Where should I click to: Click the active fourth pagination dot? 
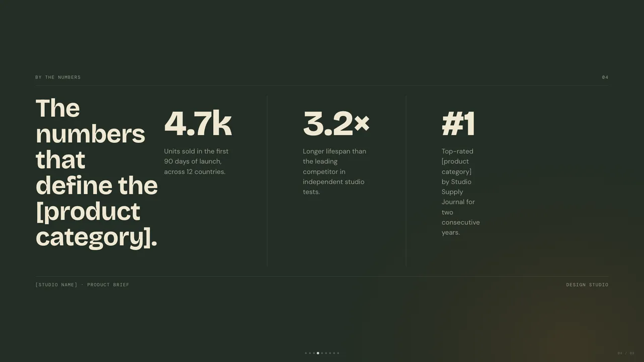click(x=318, y=353)
